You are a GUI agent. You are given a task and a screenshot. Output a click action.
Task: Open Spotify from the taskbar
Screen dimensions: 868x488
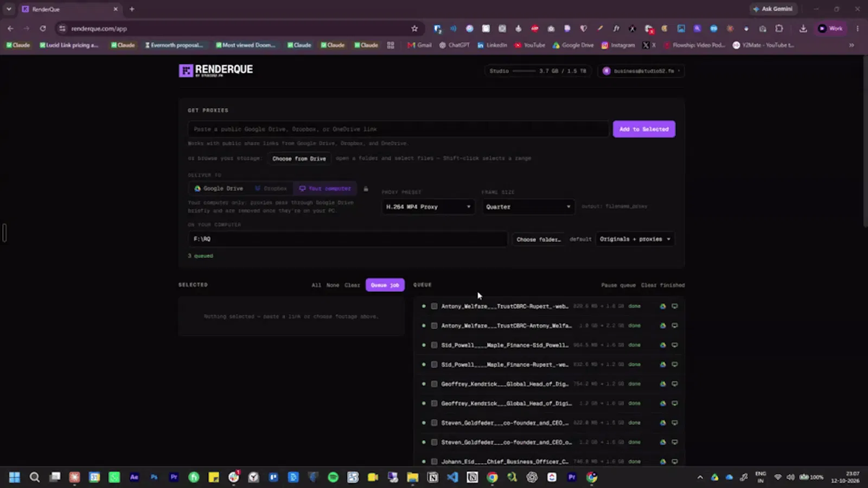[333, 477]
